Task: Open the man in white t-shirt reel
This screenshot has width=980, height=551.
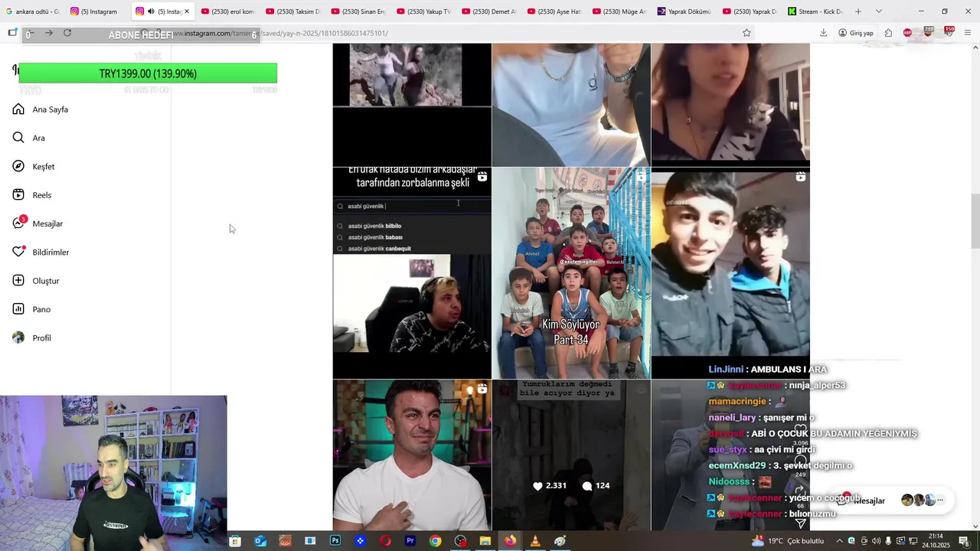Action: point(412,455)
